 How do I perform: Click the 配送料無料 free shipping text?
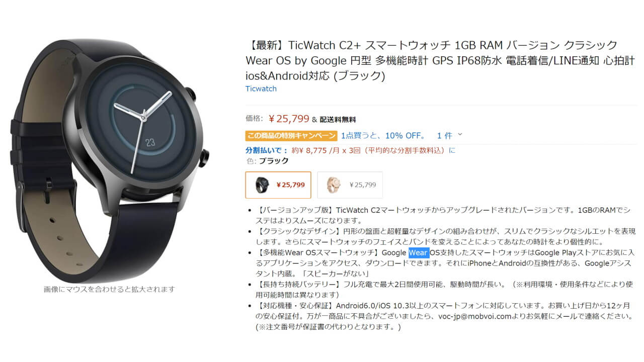click(x=338, y=120)
